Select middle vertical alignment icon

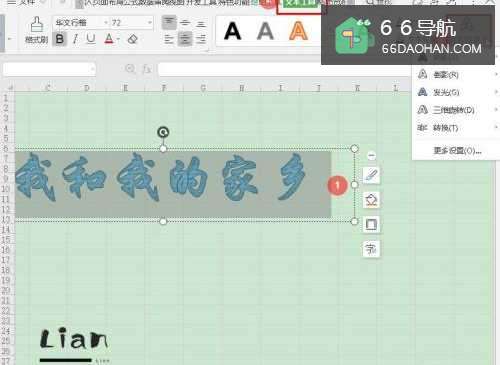(185, 23)
